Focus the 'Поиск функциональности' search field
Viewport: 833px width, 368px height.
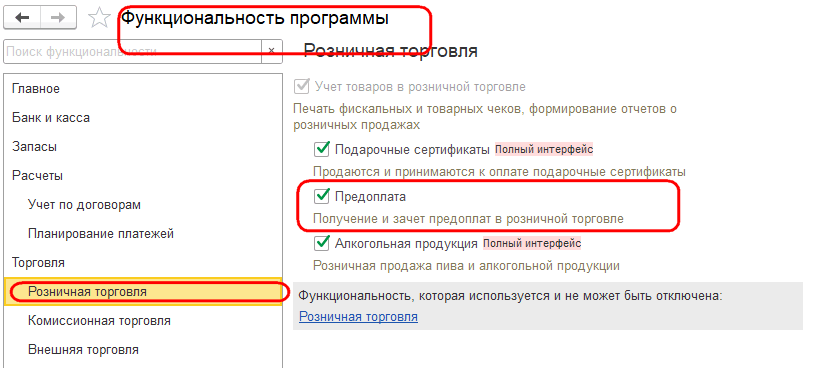[x=132, y=51]
